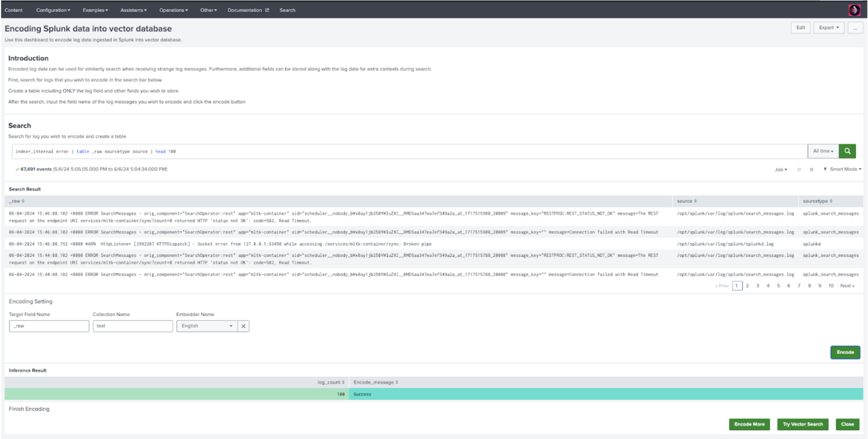Open Other menu
Image resolution: width=868 pixels, height=439 pixels.
coord(208,10)
